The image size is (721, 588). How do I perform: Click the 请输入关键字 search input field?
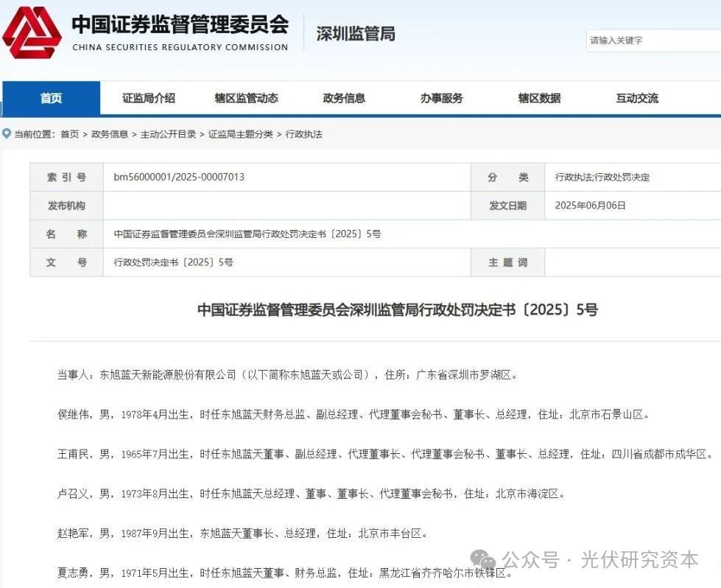tap(652, 41)
